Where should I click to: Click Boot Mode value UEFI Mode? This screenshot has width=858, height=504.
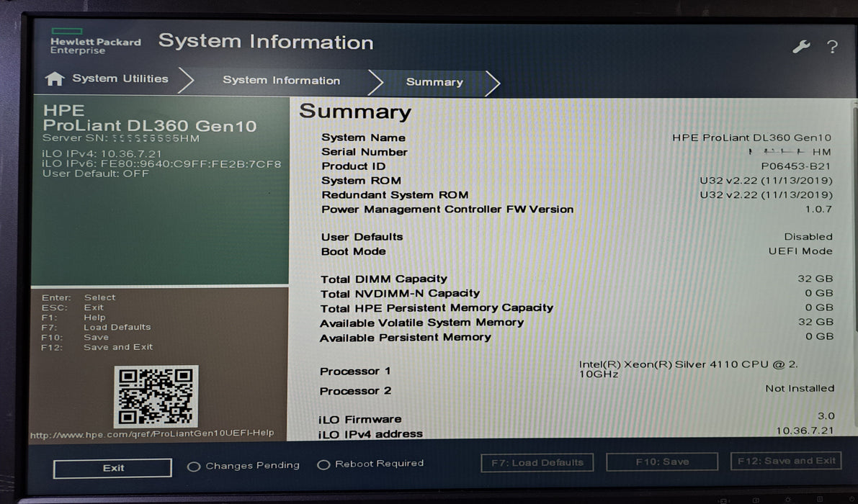coord(800,251)
